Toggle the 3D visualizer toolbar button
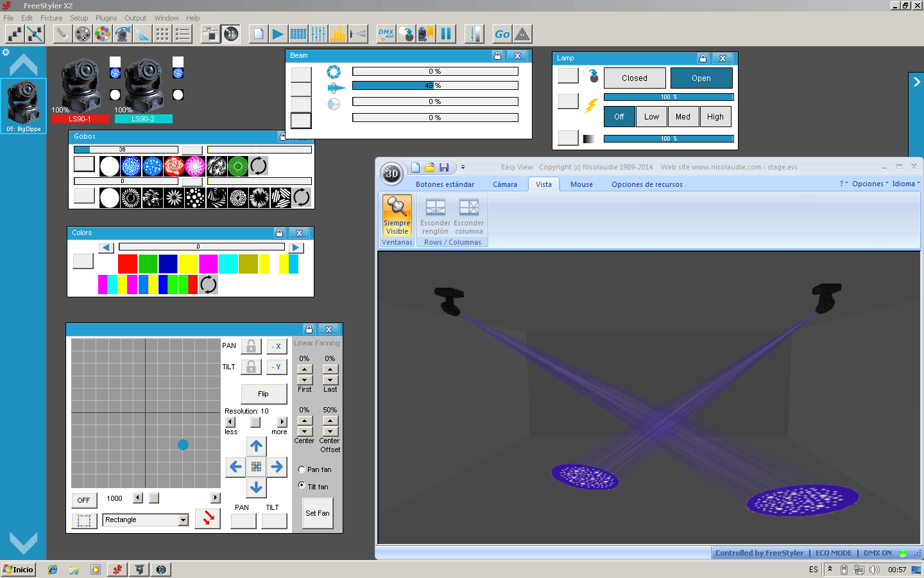 click(x=231, y=34)
